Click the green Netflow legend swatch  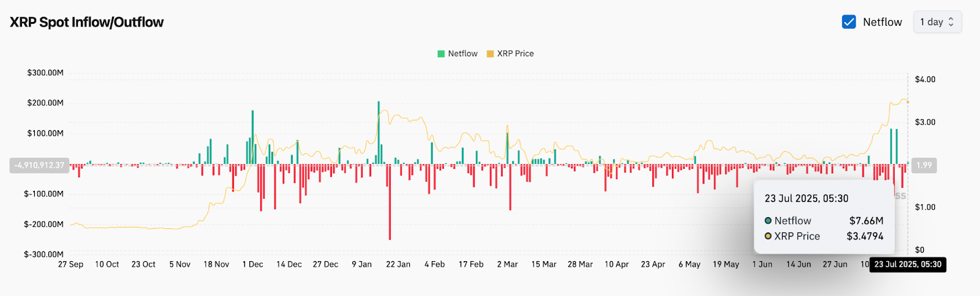click(441, 54)
